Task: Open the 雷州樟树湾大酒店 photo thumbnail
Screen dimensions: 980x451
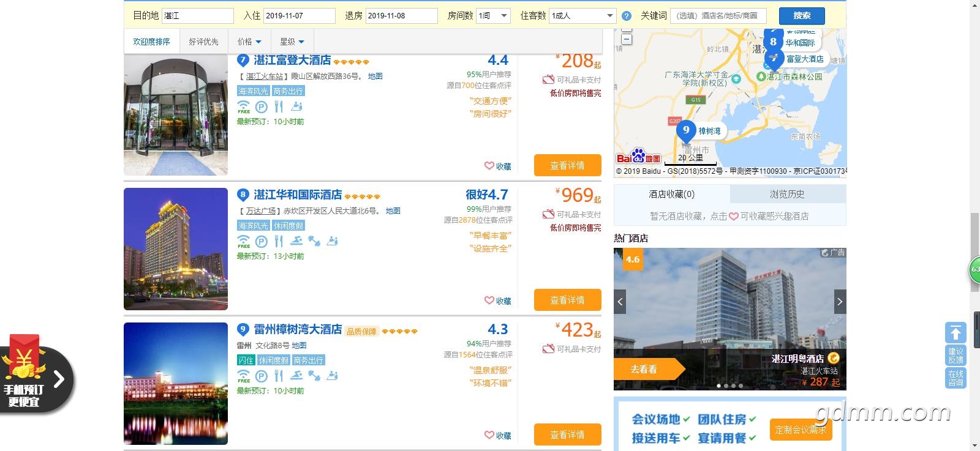Action: [x=176, y=384]
